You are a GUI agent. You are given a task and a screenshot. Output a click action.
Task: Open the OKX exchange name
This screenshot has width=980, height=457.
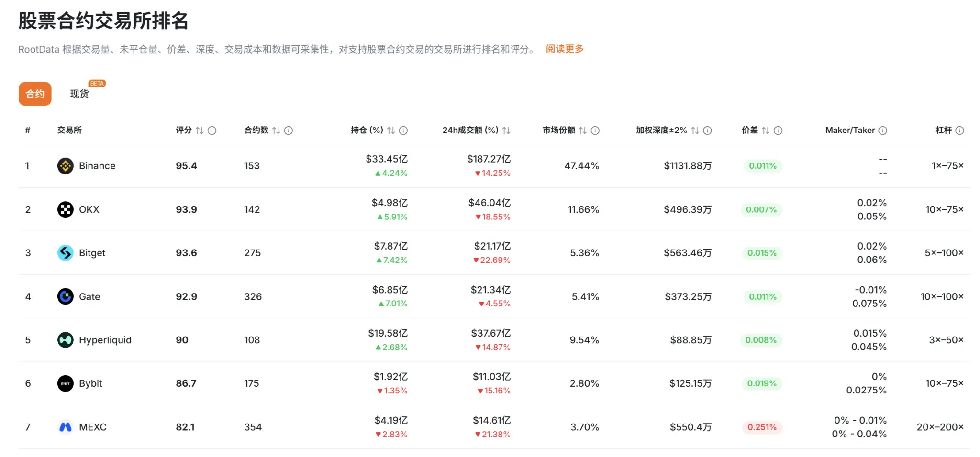pos(89,209)
